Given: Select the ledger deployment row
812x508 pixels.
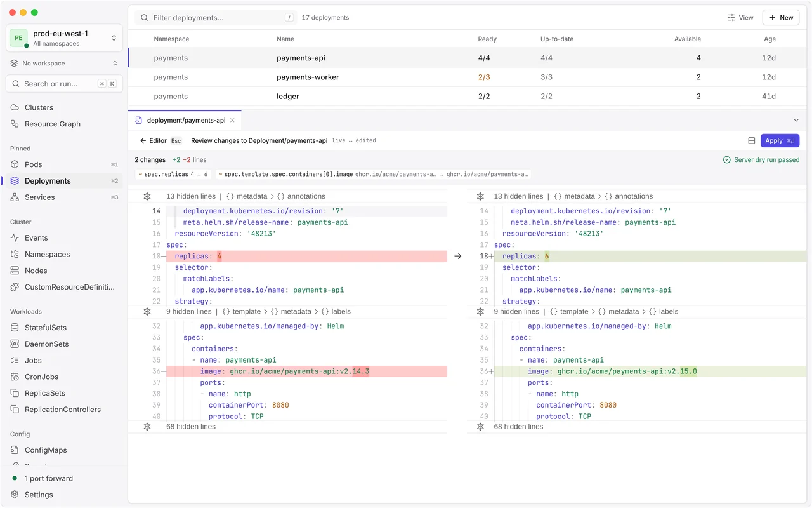Looking at the screenshot, I should click(x=467, y=97).
